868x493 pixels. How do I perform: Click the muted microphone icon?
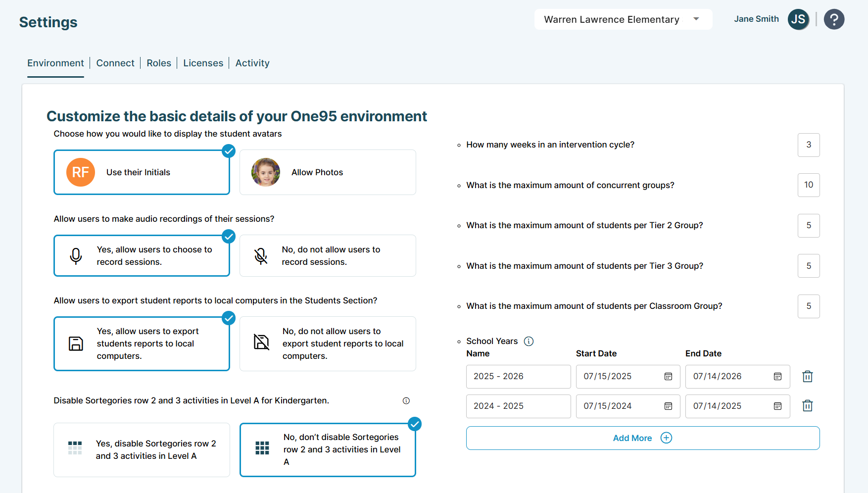point(261,256)
